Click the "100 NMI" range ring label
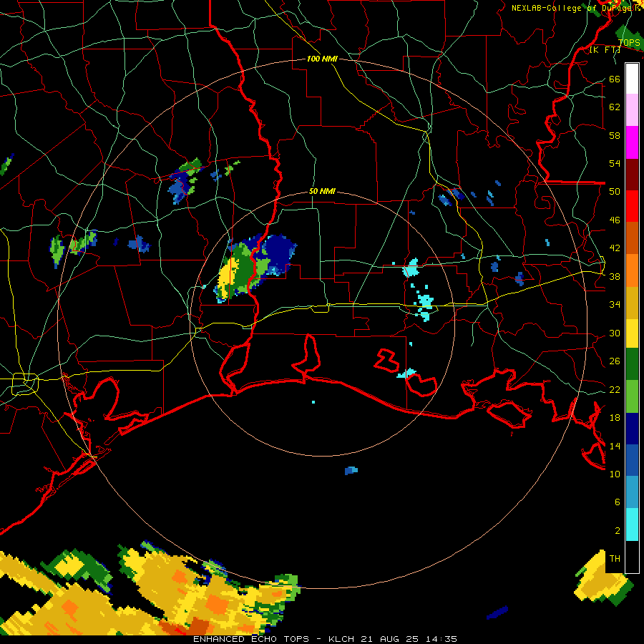644x644 pixels. (x=322, y=59)
